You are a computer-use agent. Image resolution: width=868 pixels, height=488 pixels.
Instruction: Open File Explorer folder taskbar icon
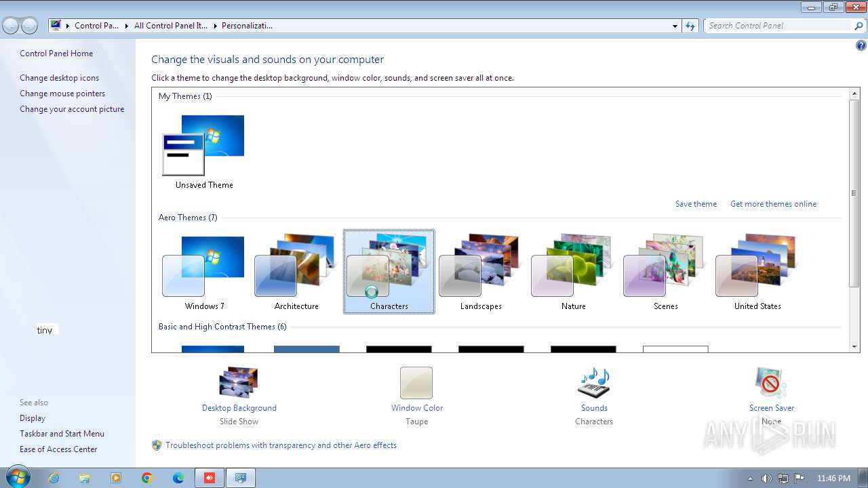(85, 478)
